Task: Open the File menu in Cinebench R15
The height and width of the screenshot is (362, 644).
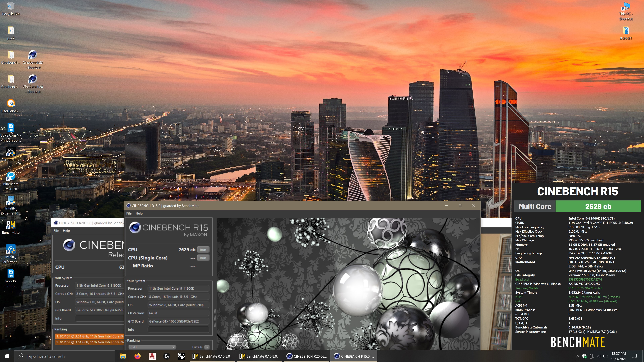Action: 129,213
